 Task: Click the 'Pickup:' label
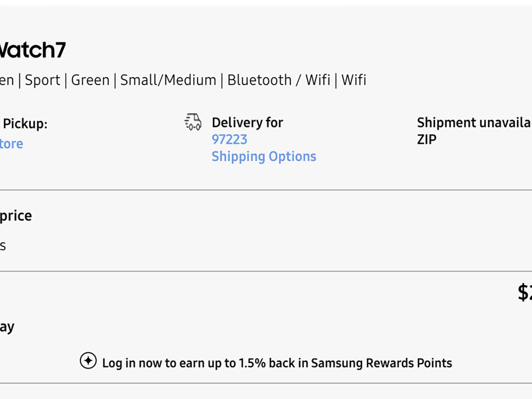click(25, 124)
